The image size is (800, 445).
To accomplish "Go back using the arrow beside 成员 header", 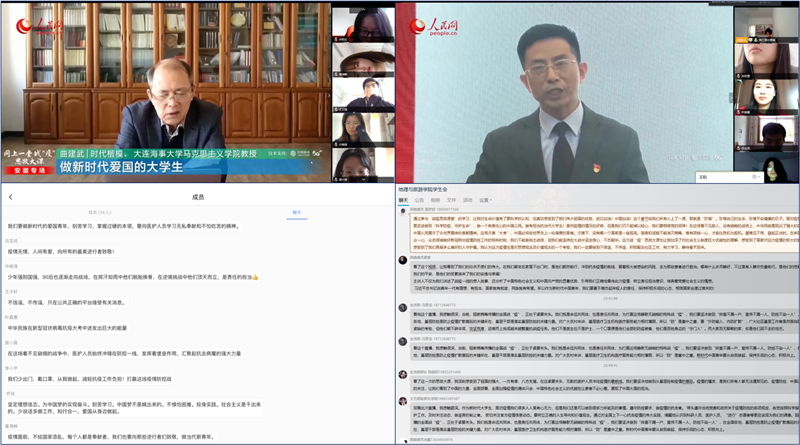I will [x=8, y=197].
